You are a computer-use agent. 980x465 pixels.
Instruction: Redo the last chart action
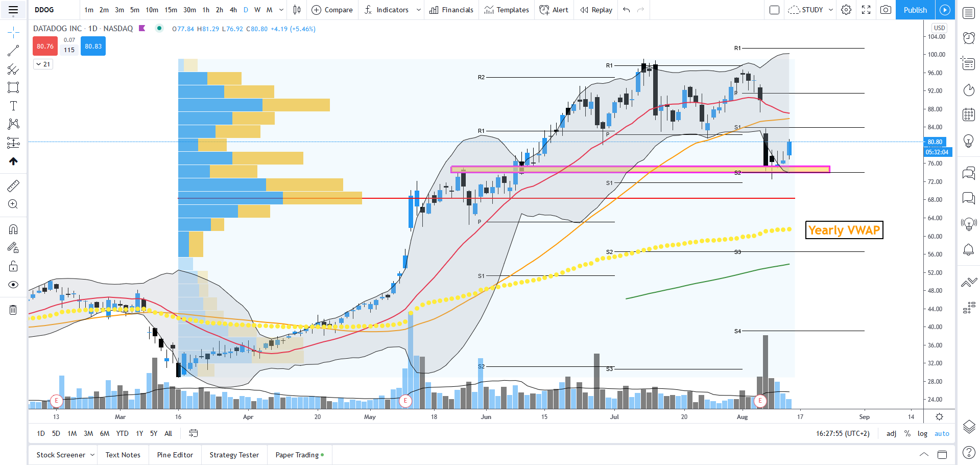pyautogui.click(x=641, y=10)
